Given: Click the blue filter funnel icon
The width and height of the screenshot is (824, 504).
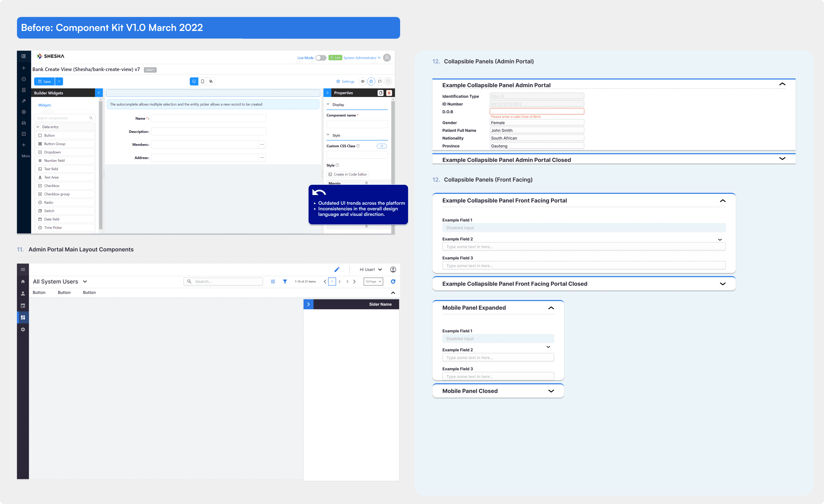Looking at the screenshot, I should tap(285, 281).
